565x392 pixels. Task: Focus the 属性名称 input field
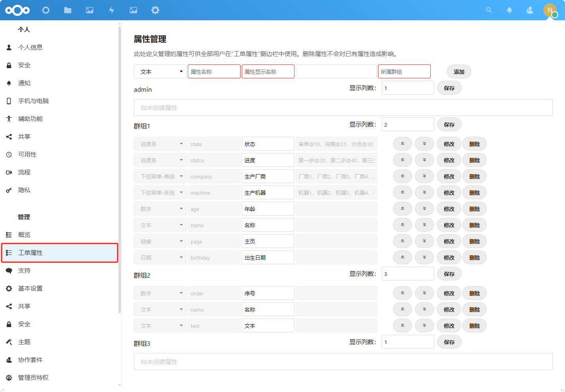tap(214, 71)
